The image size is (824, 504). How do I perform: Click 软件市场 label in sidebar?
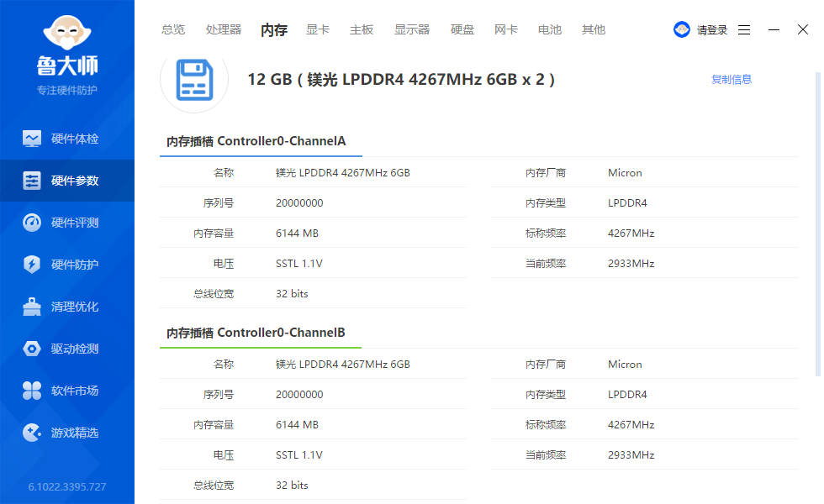pyautogui.click(x=75, y=391)
